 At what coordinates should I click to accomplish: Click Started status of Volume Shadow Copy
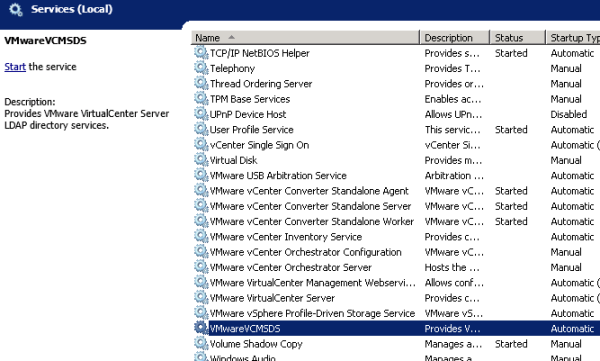(511, 344)
